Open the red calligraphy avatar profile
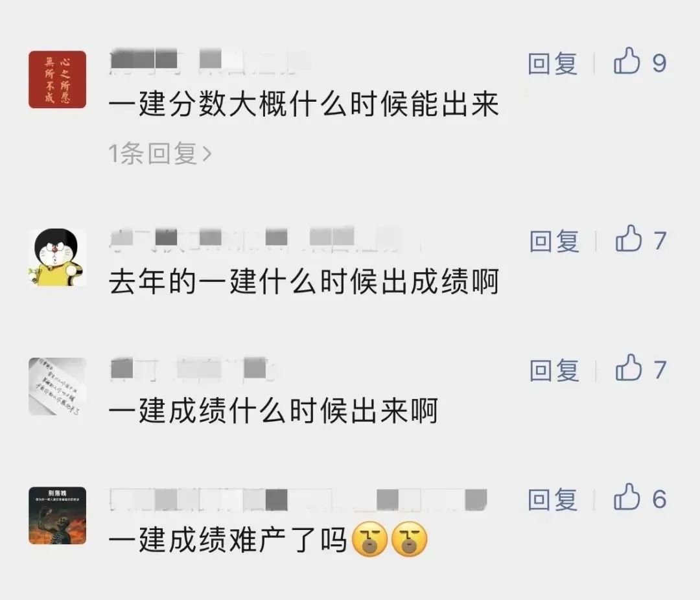This screenshot has height=600, width=700. click(57, 80)
